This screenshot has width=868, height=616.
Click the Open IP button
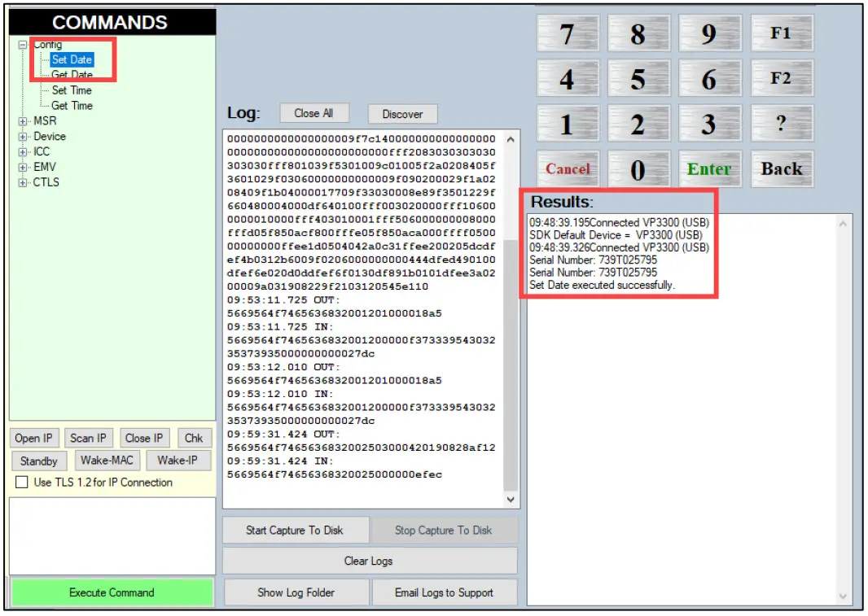click(33, 437)
